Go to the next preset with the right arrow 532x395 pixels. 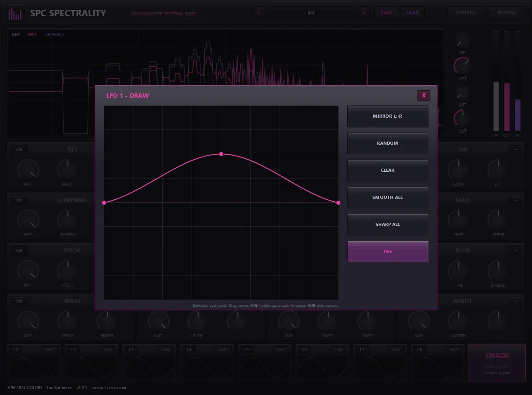(364, 13)
